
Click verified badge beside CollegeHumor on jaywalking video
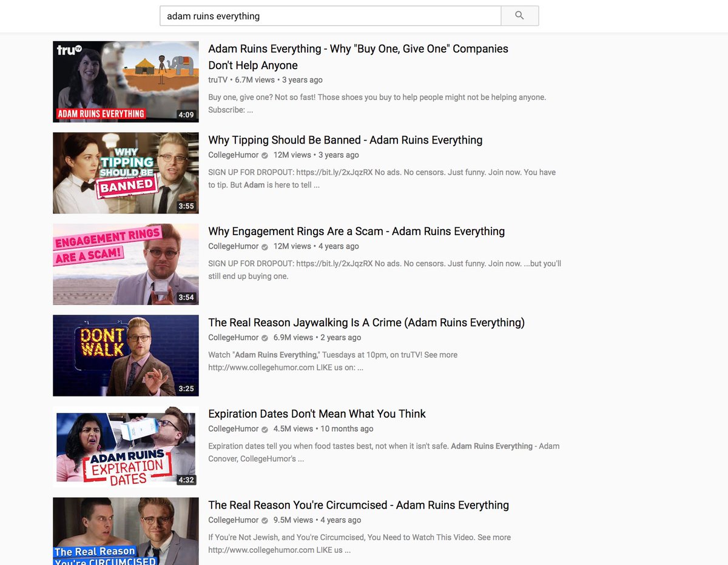click(265, 338)
